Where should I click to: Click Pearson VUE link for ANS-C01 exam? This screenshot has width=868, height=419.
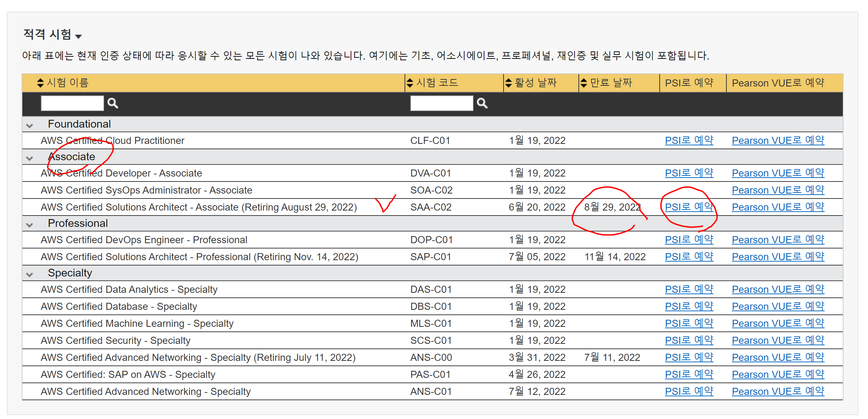pyautogui.click(x=778, y=391)
